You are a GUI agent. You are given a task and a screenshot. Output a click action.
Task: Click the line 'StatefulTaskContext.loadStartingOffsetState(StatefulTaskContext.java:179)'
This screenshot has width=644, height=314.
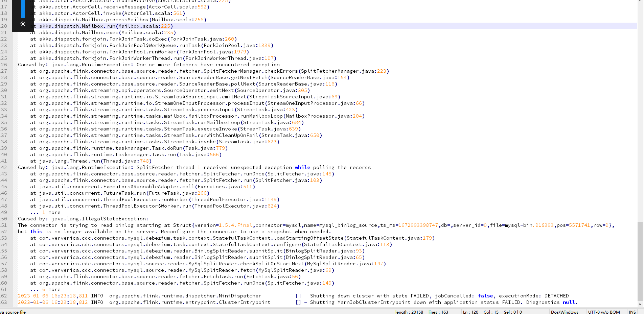pyautogui.click(x=232, y=238)
